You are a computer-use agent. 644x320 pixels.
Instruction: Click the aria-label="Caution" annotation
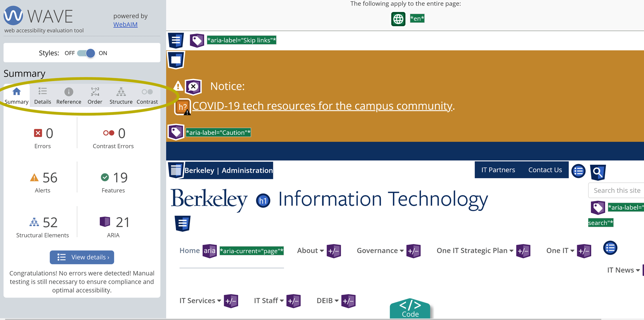(x=218, y=132)
